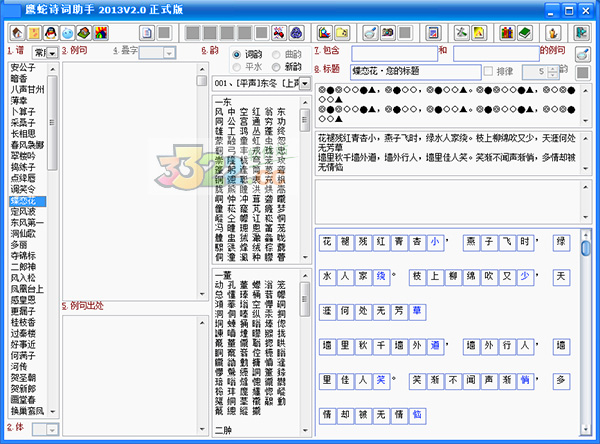Screen dimensions: 600x444
Task: Select 暗香 in the tune list
Action: (19, 78)
